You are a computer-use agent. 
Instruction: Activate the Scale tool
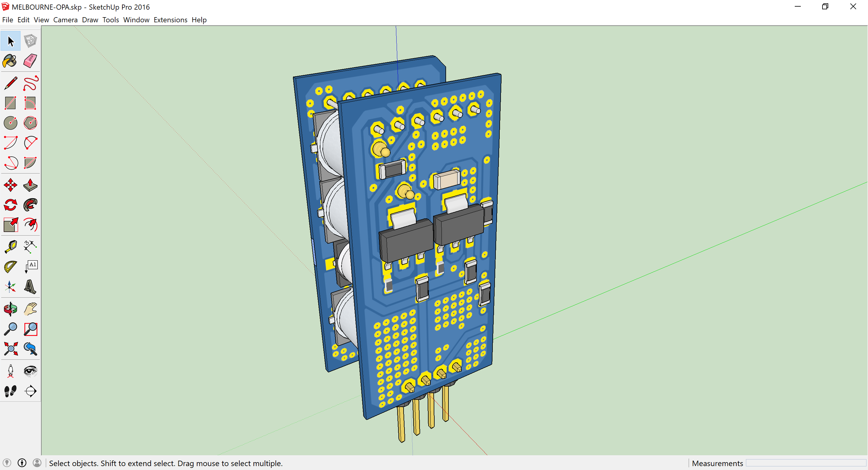(11, 225)
